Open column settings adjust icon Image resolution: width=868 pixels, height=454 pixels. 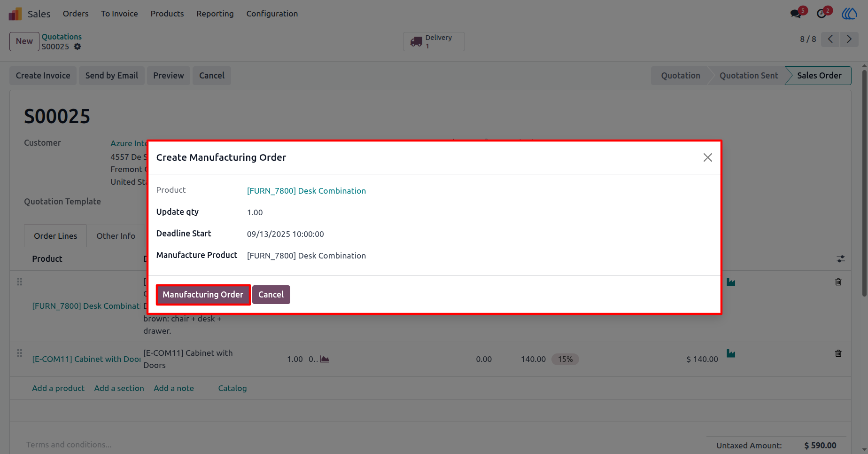(x=841, y=259)
